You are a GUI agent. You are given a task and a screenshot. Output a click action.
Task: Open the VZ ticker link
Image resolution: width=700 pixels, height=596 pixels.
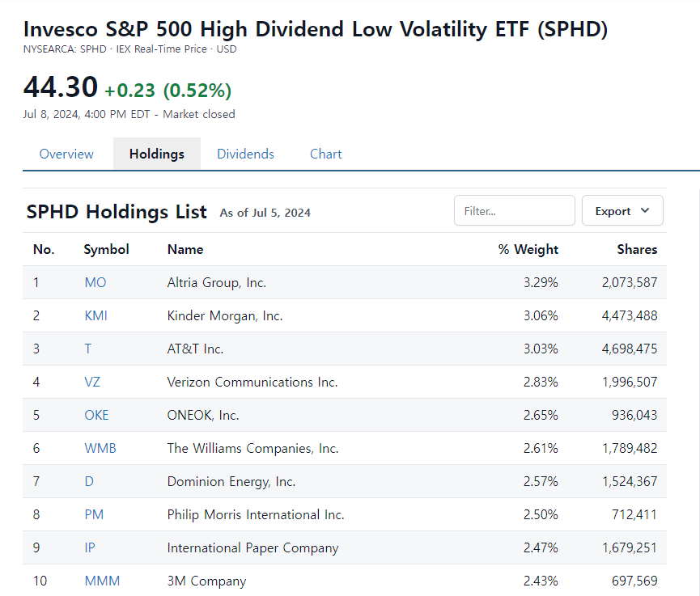click(92, 382)
